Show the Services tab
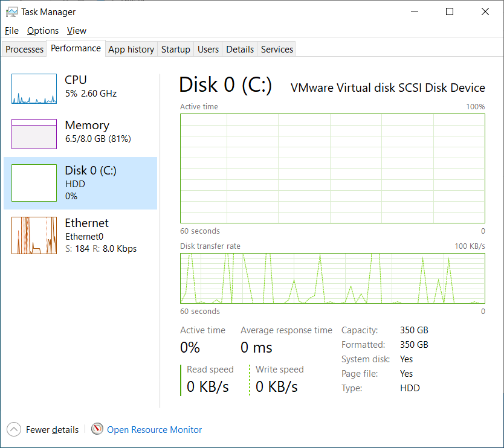 tap(277, 50)
